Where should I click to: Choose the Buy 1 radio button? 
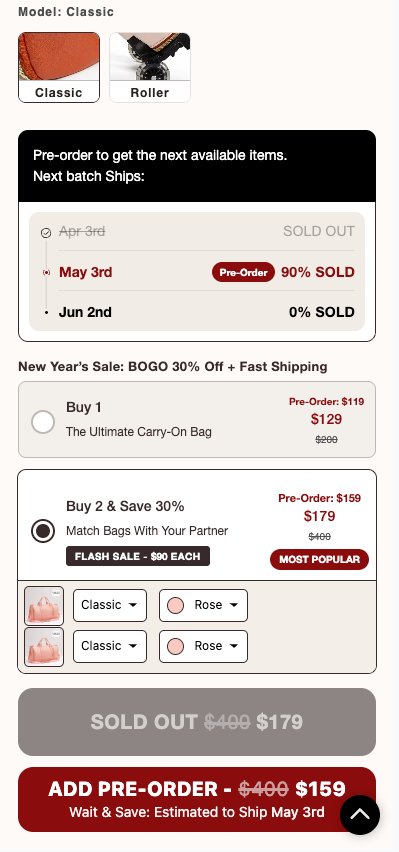tap(43, 422)
